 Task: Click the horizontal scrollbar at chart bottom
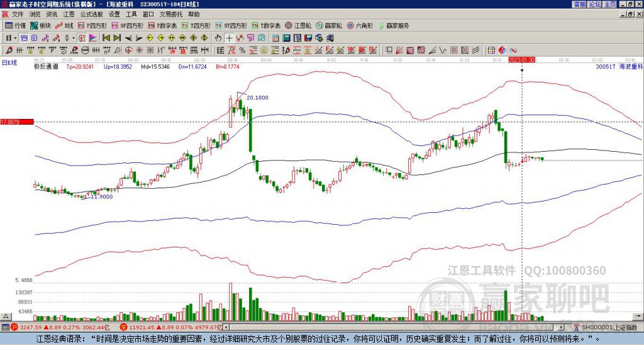[390, 327]
